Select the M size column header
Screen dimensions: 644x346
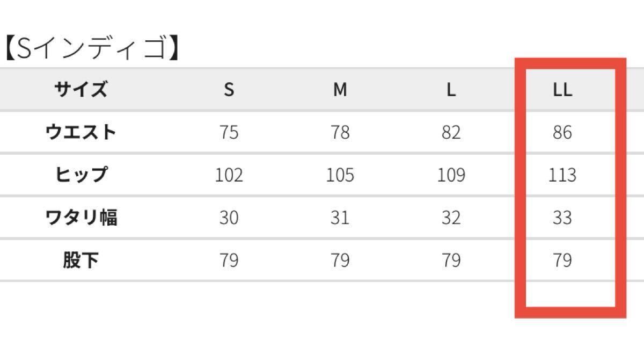[x=340, y=90]
